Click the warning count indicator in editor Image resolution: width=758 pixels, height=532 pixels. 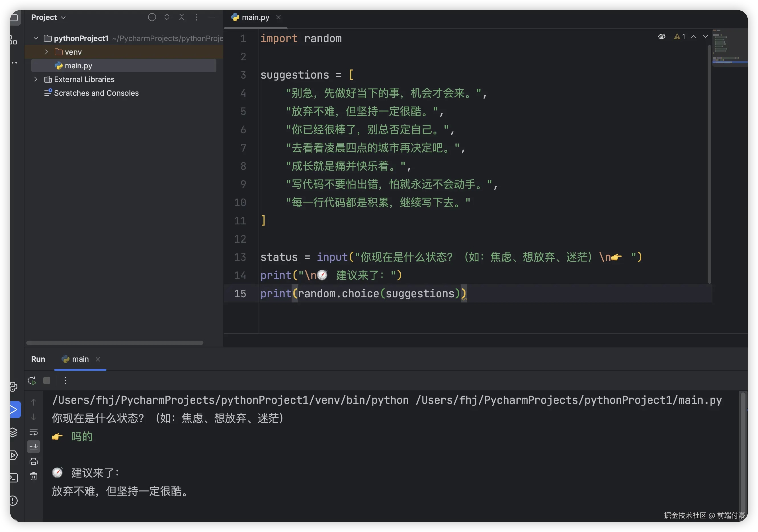coord(679,37)
